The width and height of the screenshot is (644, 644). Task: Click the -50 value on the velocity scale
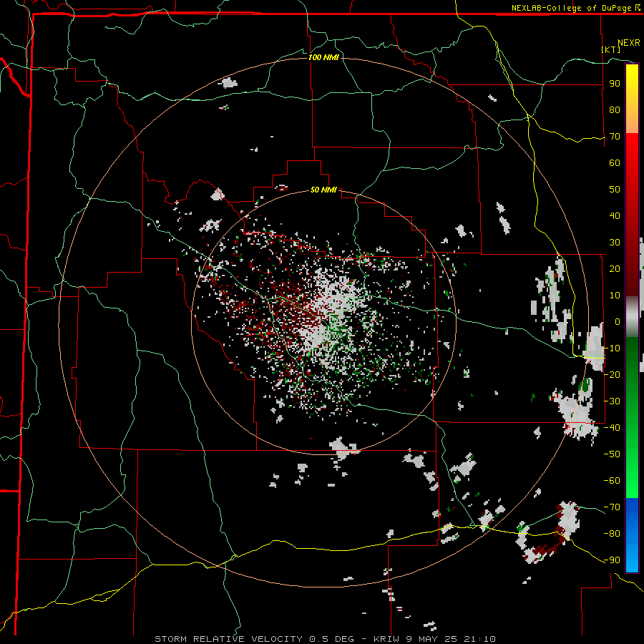[x=612, y=454]
